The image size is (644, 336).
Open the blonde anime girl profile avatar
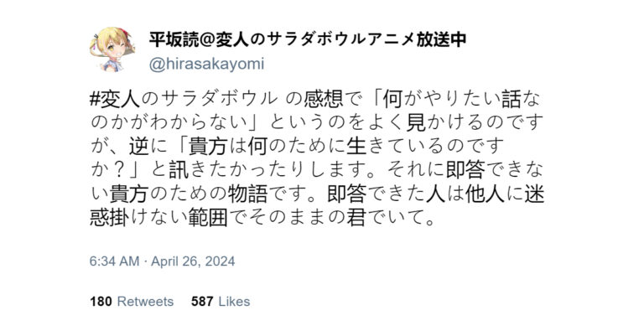click(112, 49)
